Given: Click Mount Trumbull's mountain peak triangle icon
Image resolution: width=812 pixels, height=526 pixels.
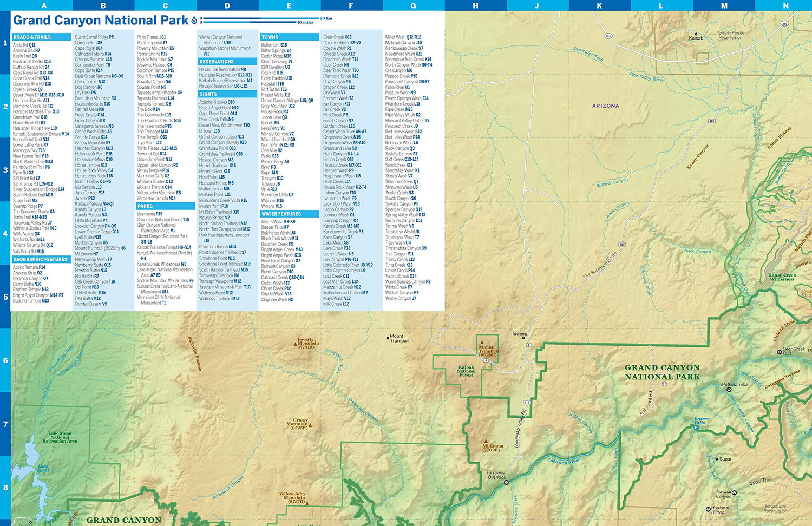Looking at the screenshot, I should (482, 342).
